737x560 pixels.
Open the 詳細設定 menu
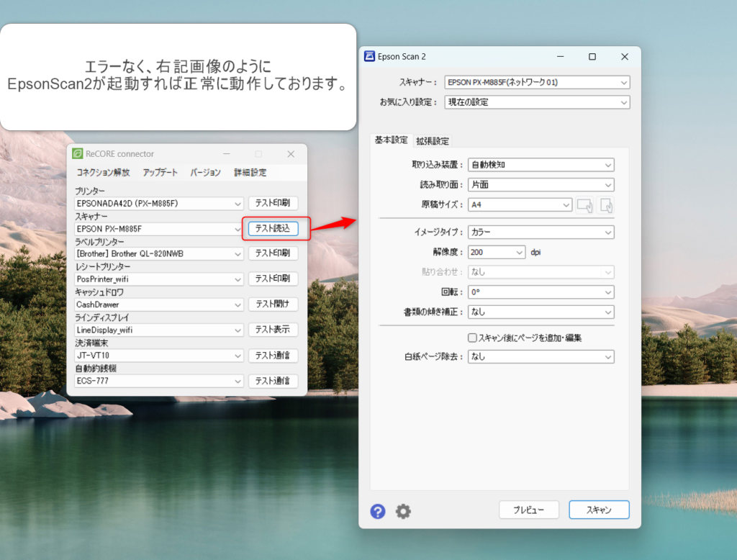pyautogui.click(x=250, y=173)
